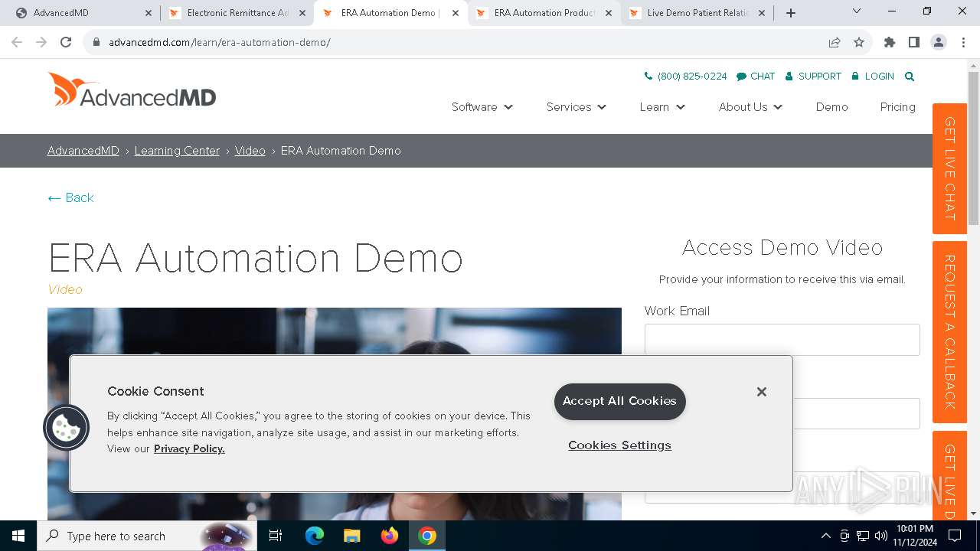Open the CHAT link
This screenshot has width=980, height=551.
pos(756,77)
